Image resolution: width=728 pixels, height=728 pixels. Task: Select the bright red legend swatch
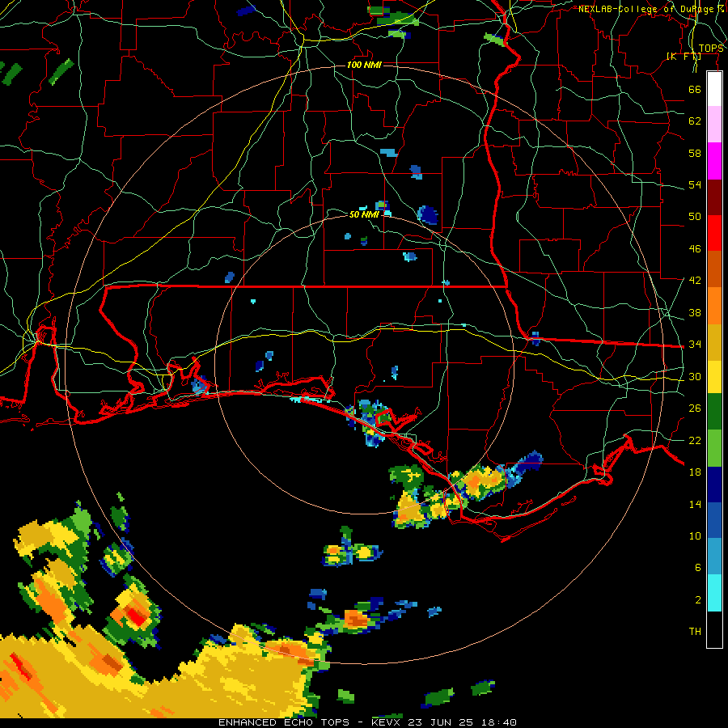pos(714,233)
